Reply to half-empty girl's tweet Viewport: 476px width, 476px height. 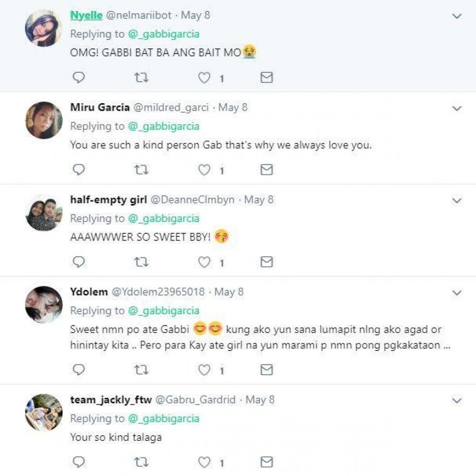click(x=79, y=262)
